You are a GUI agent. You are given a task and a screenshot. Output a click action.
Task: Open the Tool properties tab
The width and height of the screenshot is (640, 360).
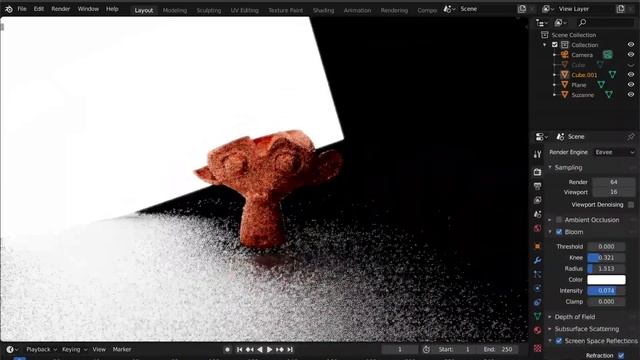538,154
